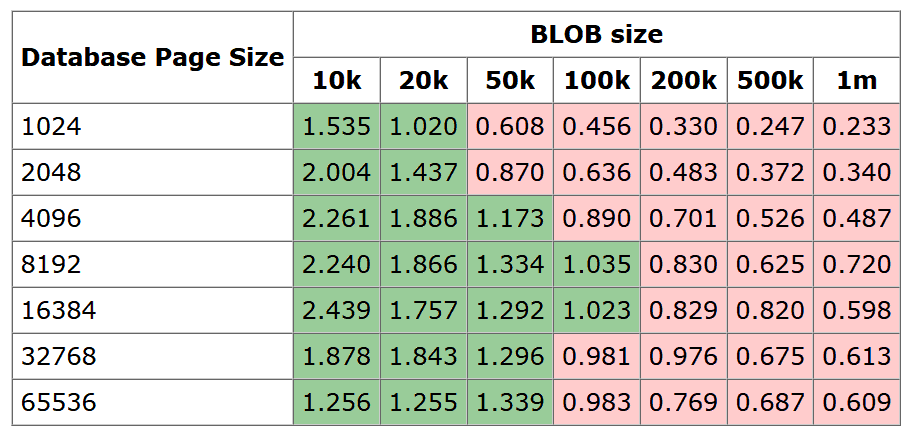Click the green cell with value 1.035
This screenshot has height=433, width=915.
pos(597,265)
